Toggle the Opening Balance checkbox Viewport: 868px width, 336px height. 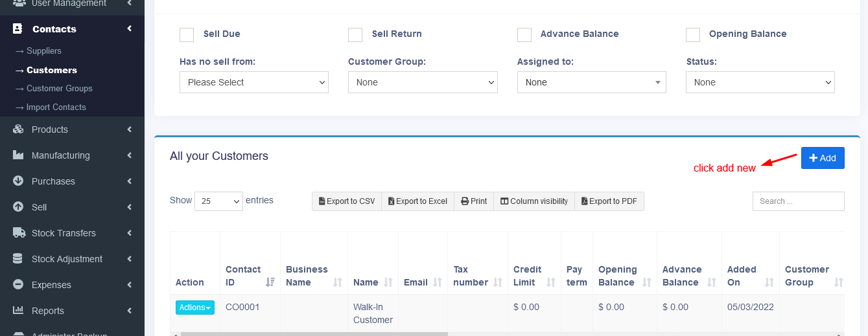tap(693, 35)
